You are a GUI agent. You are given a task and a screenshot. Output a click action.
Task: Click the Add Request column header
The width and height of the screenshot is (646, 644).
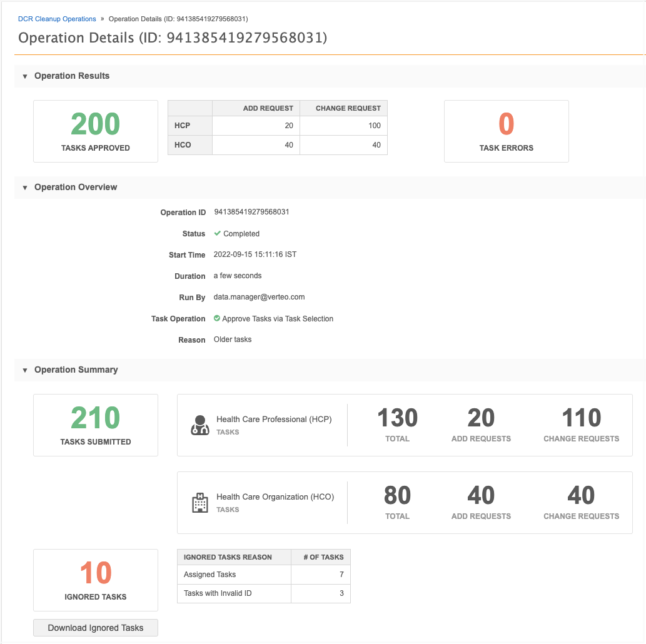[x=268, y=108]
